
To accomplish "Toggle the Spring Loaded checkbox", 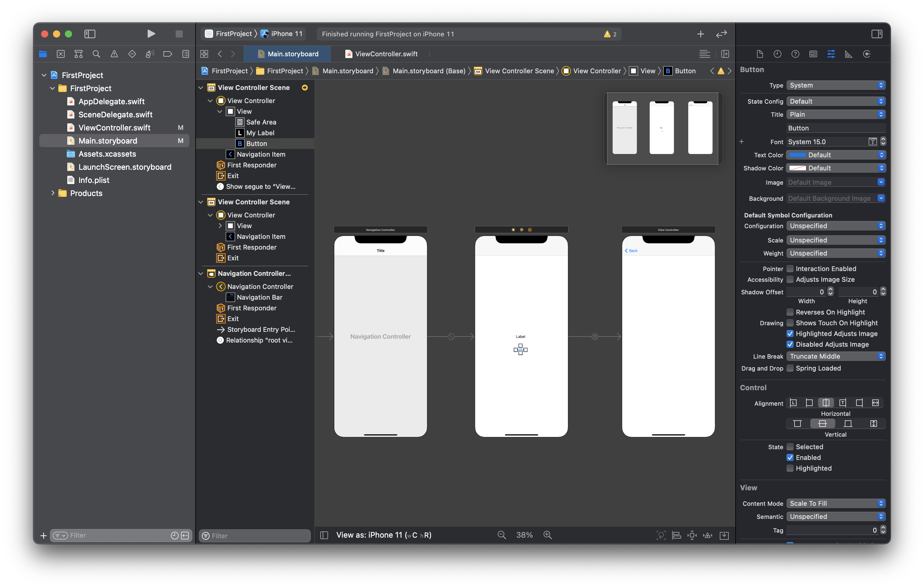I will pyautogui.click(x=790, y=368).
